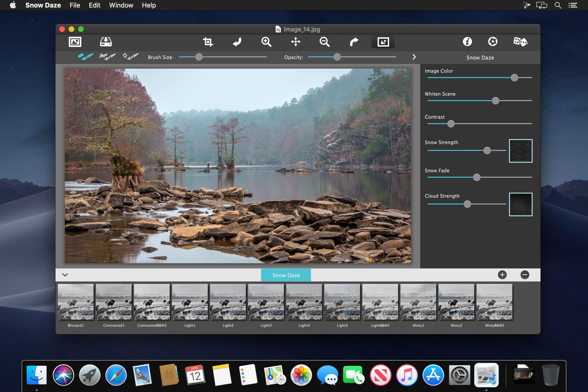This screenshot has height=392, width=588.
Task: Toggle the original image preview button
Action: pos(383,42)
